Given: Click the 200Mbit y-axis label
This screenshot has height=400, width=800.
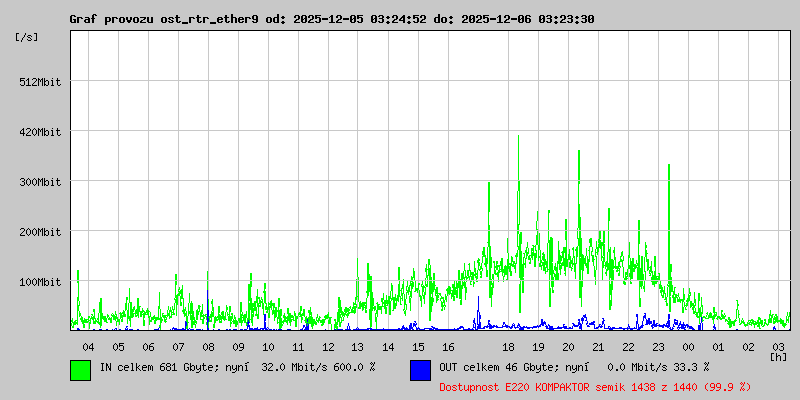Looking at the screenshot, I should [x=40, y=232].
